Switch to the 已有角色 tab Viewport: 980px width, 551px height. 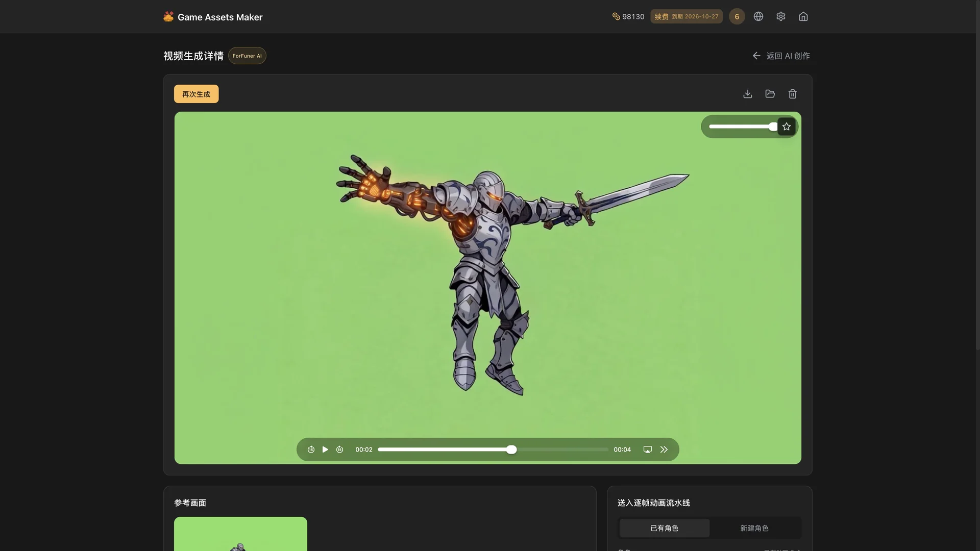point(664,528)
